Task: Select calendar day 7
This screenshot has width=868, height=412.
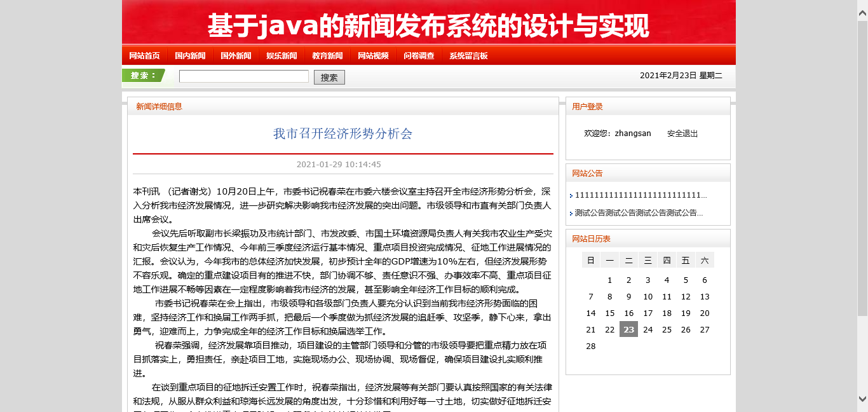Action: pos(591,297)
